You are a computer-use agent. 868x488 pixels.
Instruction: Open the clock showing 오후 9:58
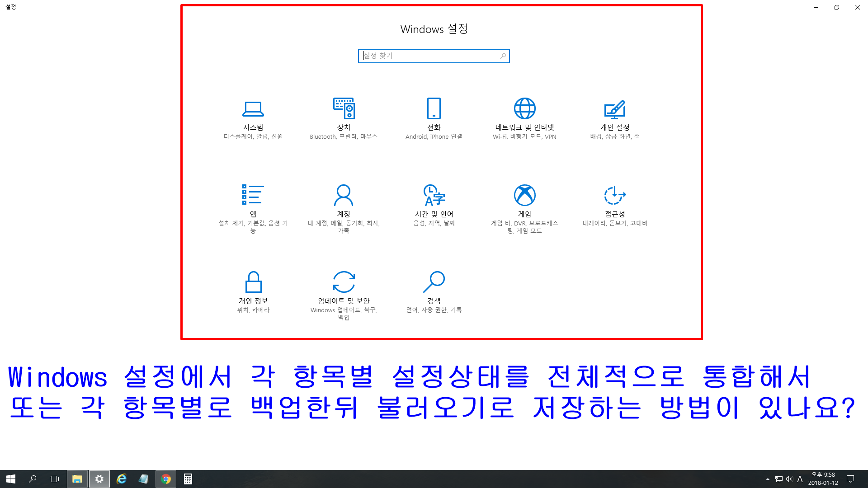click(823, 479)
